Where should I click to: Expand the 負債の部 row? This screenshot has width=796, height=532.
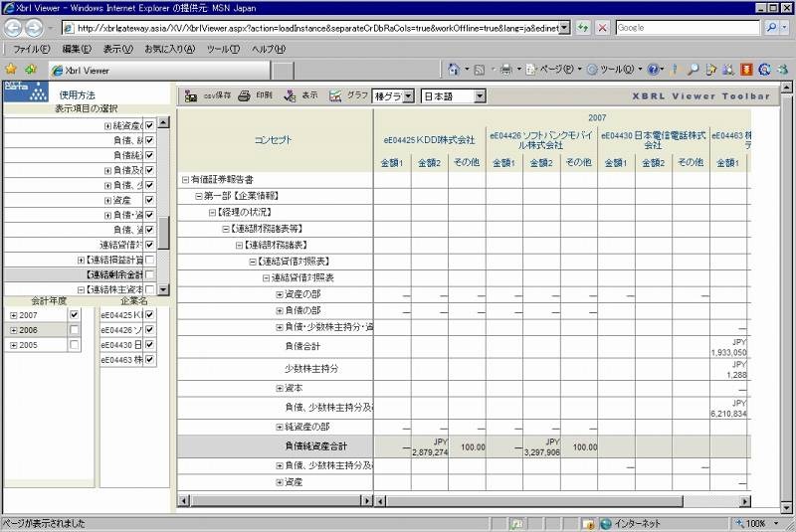tap(280, 311)
